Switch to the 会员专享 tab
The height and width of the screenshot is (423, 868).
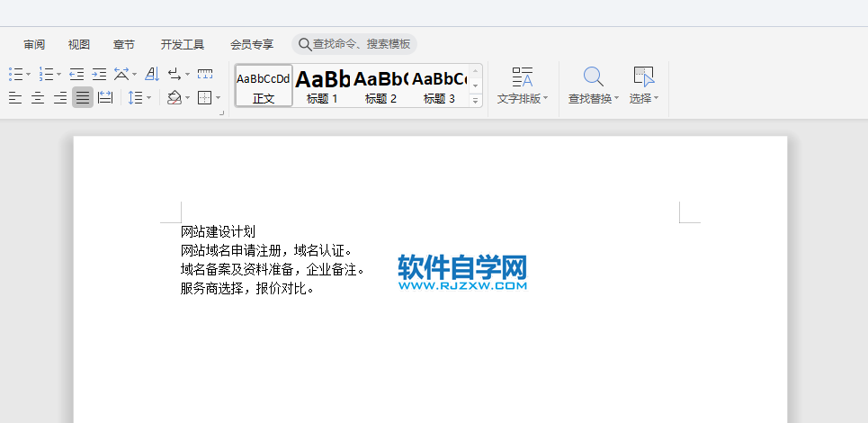coord(252,45)
